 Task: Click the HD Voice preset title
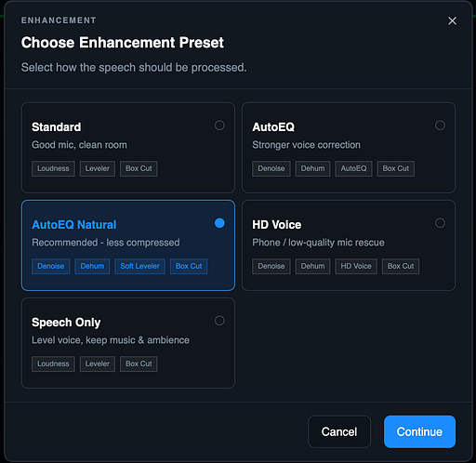(x=277, y=225)
